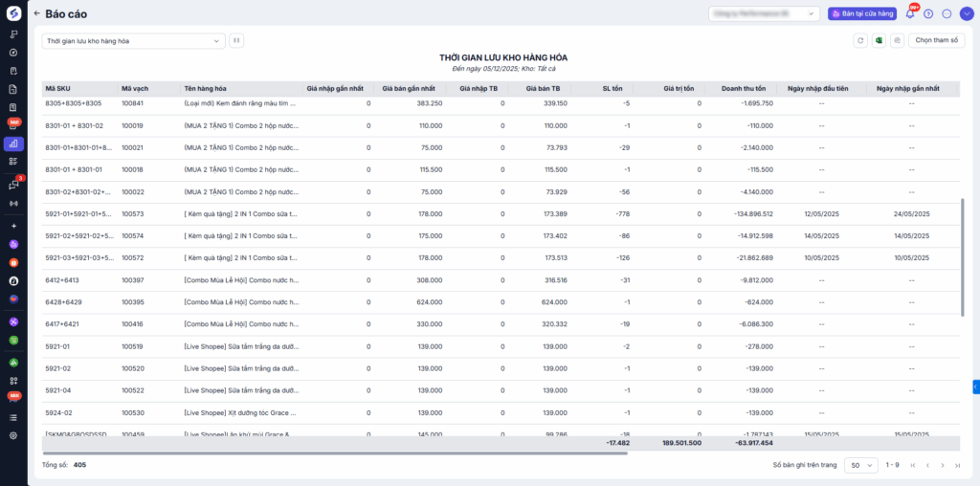Click the toggle button next to report selector
980x486 pixels.
(236, 40)
